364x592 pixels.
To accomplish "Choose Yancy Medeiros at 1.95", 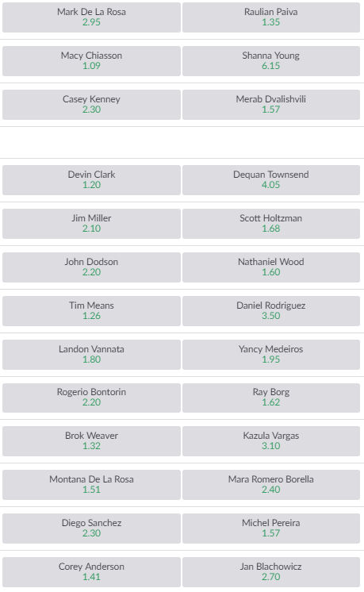I will point(271,355).
